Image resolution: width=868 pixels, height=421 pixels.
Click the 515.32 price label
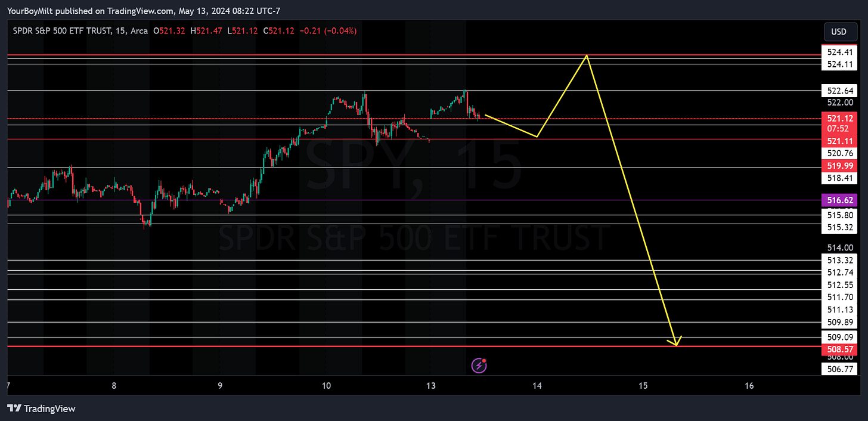pos(839,227)
